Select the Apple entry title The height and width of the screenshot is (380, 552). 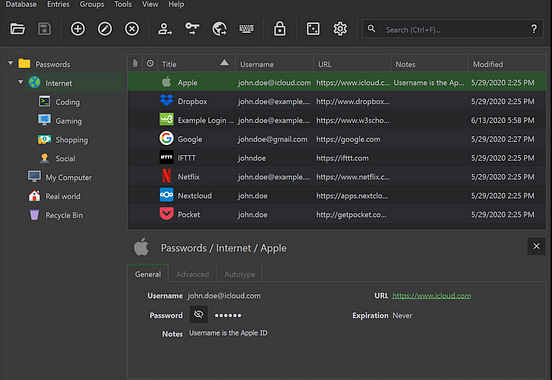point(187,82)
